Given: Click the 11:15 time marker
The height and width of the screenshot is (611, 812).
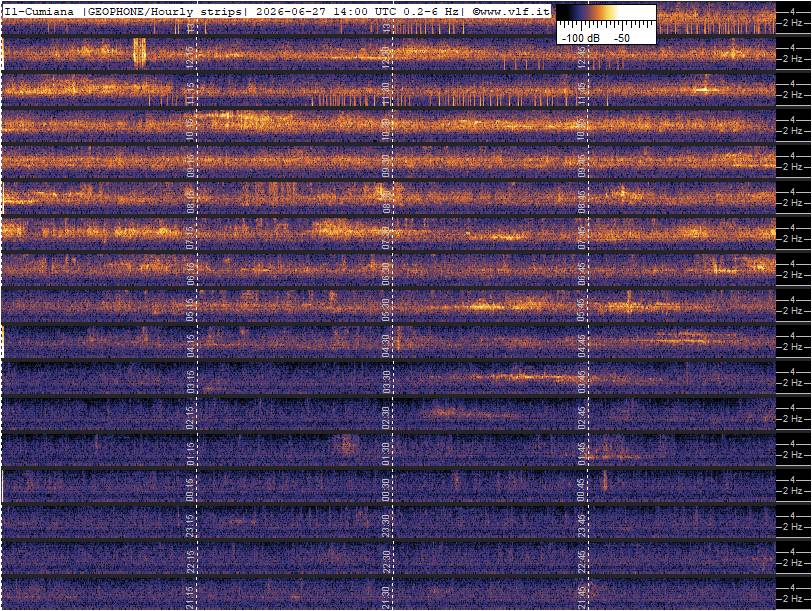Looking at the screenshot, I should click(x=190, y=93).
